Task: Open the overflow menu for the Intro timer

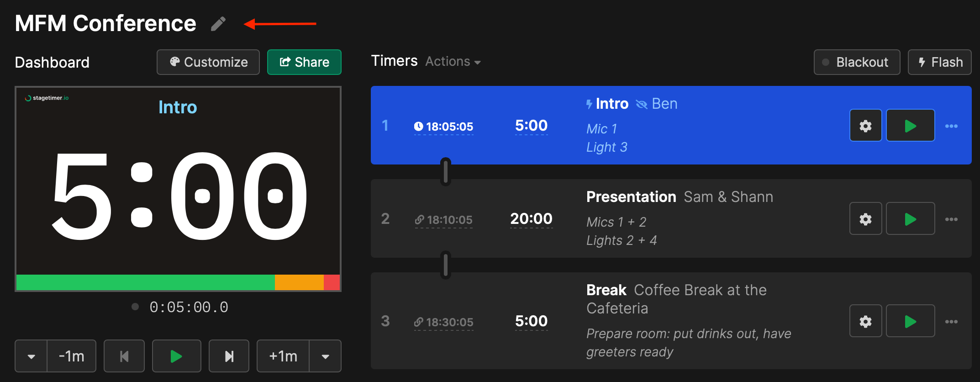Action: [952, 125]
